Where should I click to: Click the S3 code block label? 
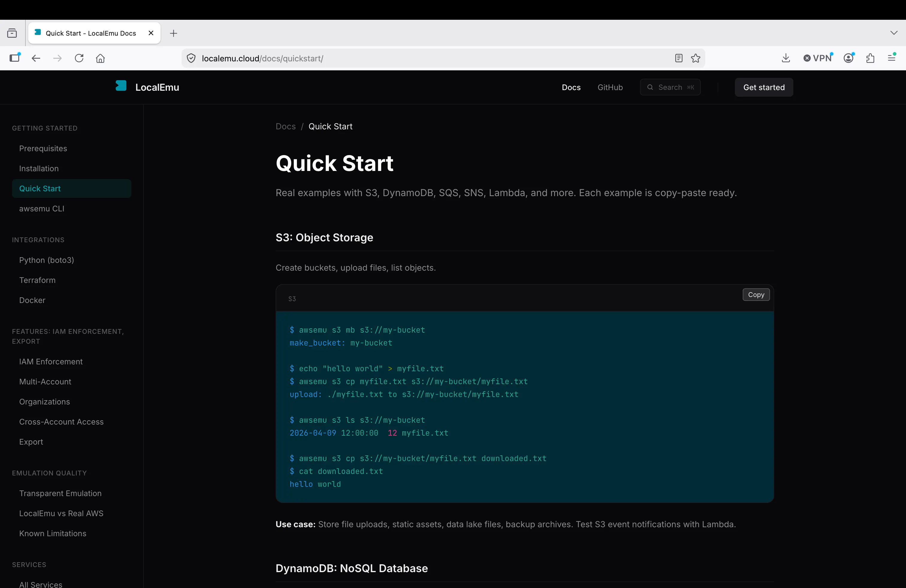tap(292, 299)
